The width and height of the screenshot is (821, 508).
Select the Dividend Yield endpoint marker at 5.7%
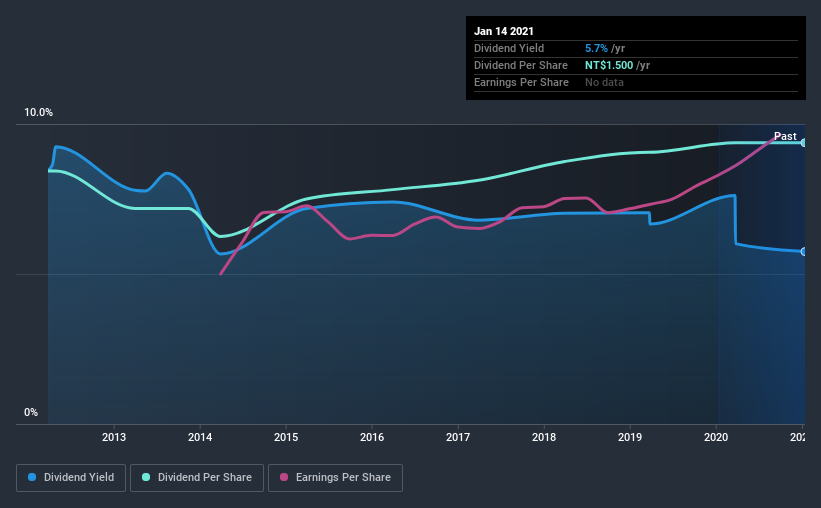(803, 252)
